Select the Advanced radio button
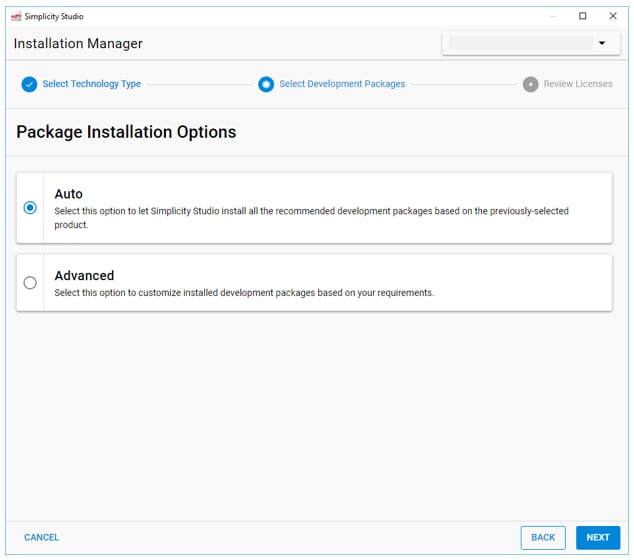634x560 pixels. pyautogui.click(x=30, y=283)
